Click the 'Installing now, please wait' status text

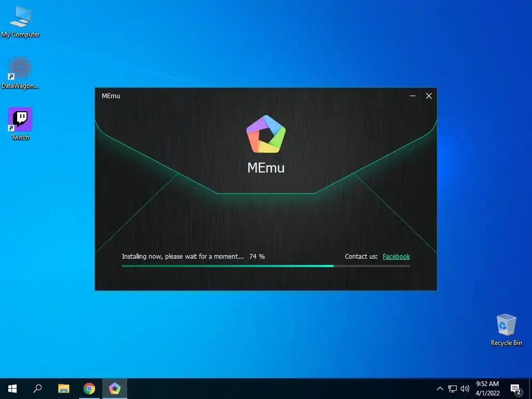183,257
